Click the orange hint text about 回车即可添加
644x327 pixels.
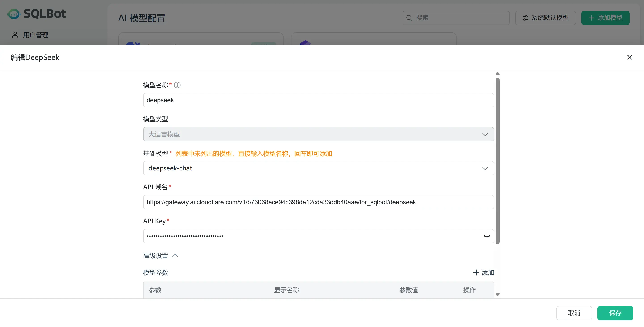click(x=254, y=153)
